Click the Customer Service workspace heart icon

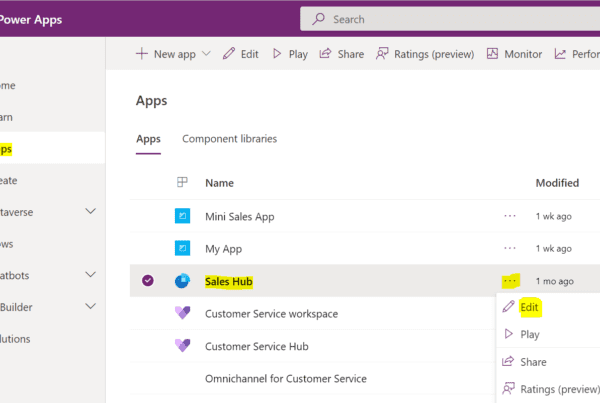click(182, 314)
